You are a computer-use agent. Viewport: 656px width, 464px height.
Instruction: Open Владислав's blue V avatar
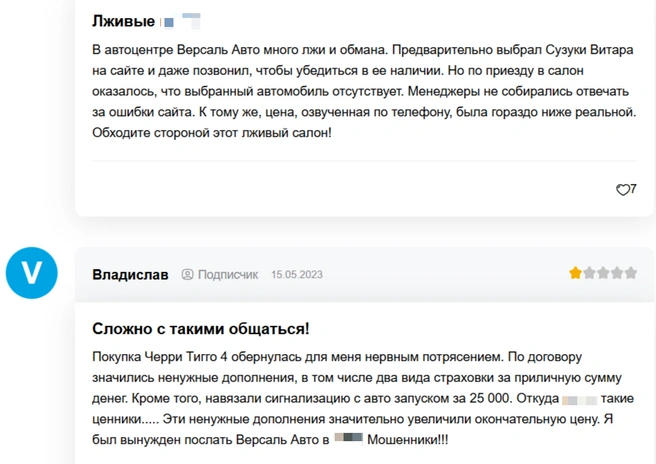[31, 273]
